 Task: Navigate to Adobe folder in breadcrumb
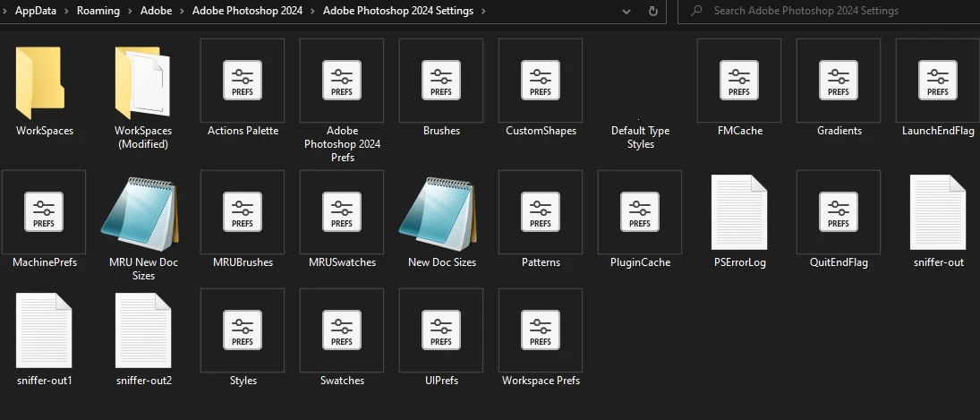click(157, 12)
